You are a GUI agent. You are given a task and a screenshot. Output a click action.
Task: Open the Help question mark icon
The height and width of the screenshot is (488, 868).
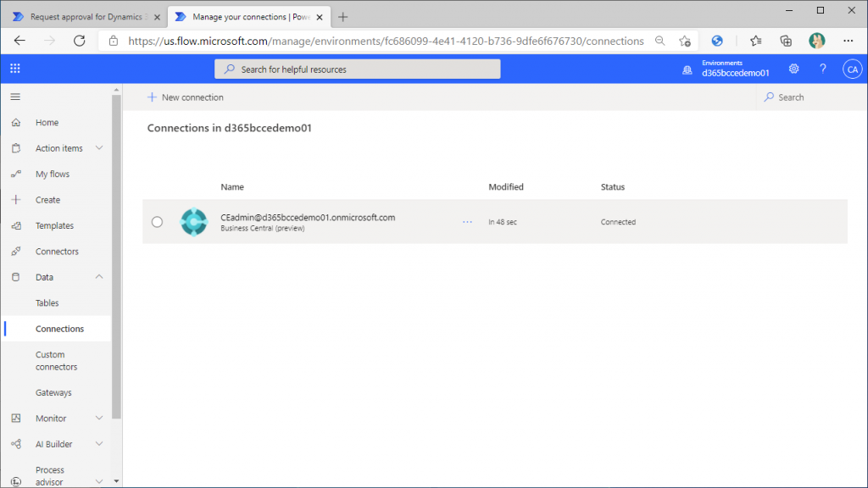pyautogui.click(x=822, y=69)
